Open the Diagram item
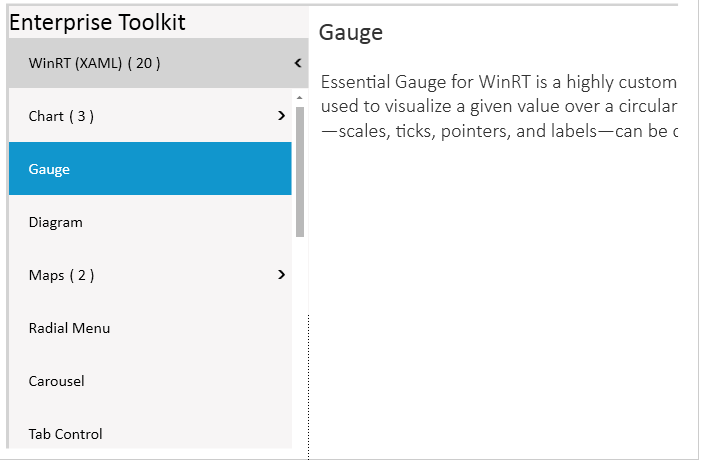701x462 pixels. click(56, 222)
